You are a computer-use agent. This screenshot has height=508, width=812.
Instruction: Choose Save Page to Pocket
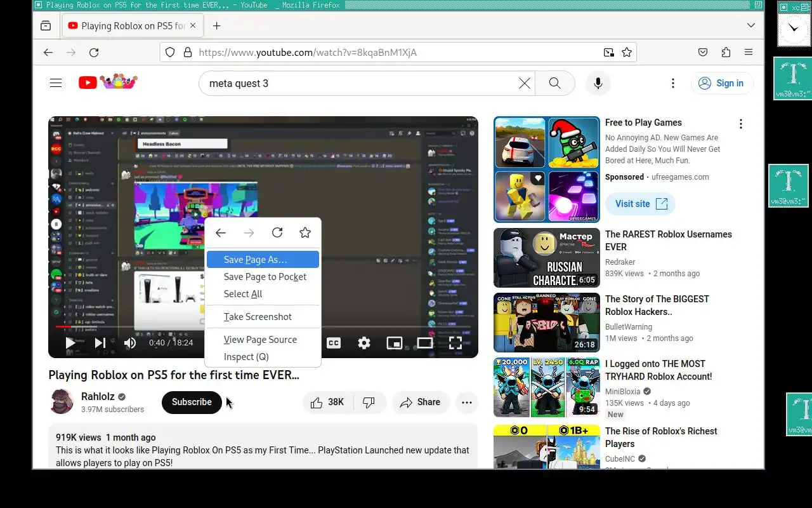click(263, 277)
